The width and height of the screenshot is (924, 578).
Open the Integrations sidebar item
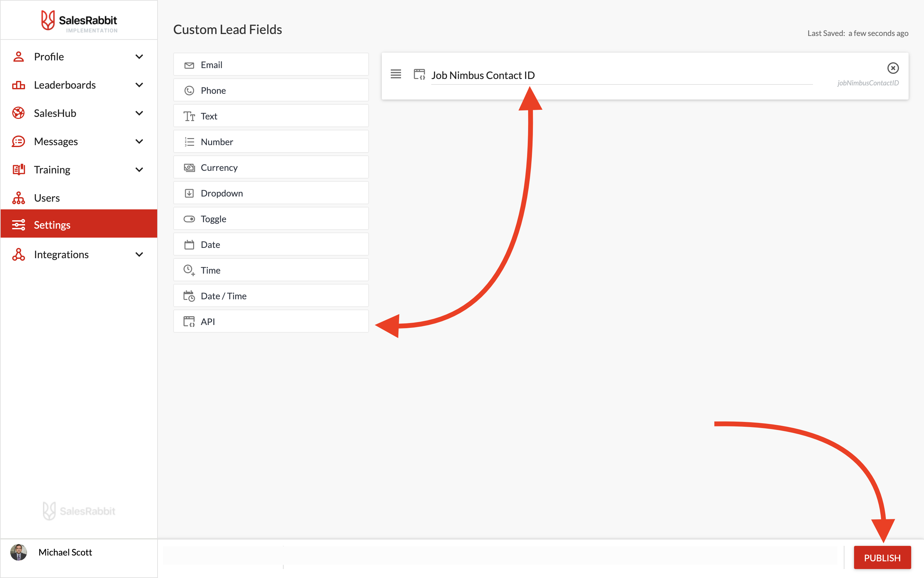(x=79, y=255)
